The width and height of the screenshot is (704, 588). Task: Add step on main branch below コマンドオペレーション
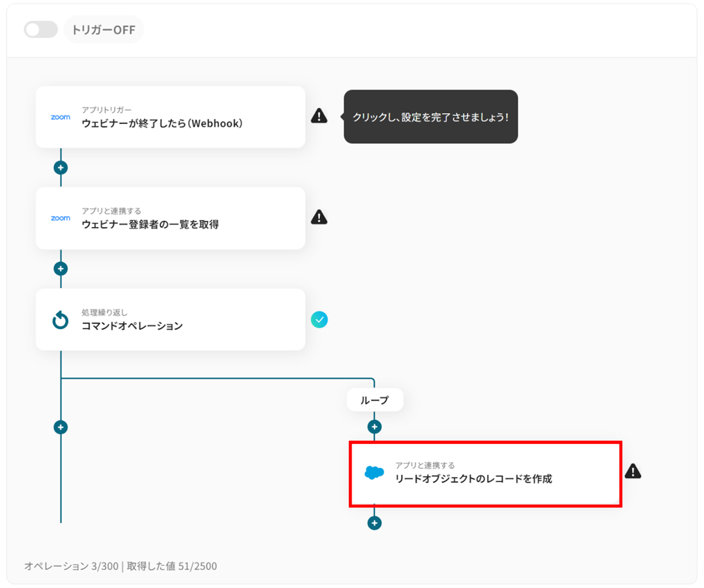[61, 427]
